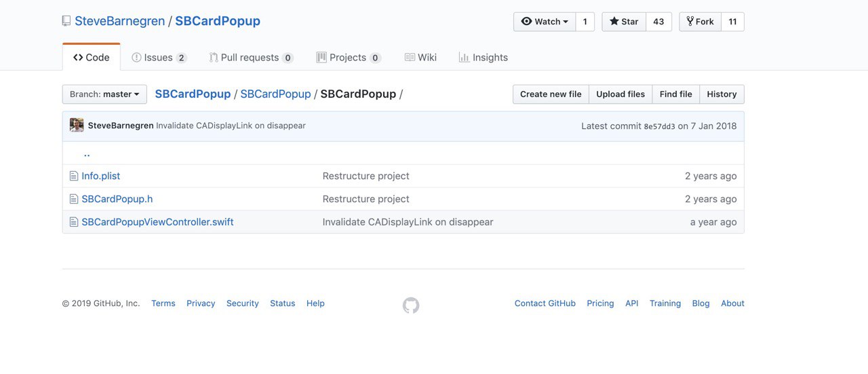Expand the Branch: master dropdown
The image size is (868, 374).
click(x=104, y=94)
